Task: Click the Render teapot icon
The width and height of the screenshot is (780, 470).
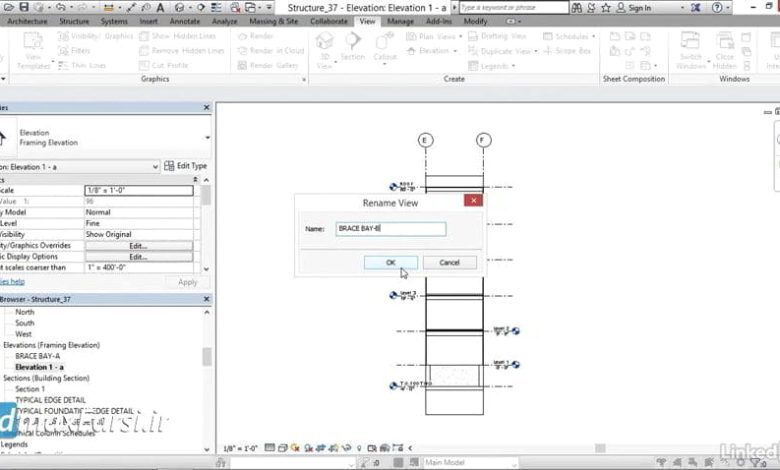Action: [x=242, y=36]
